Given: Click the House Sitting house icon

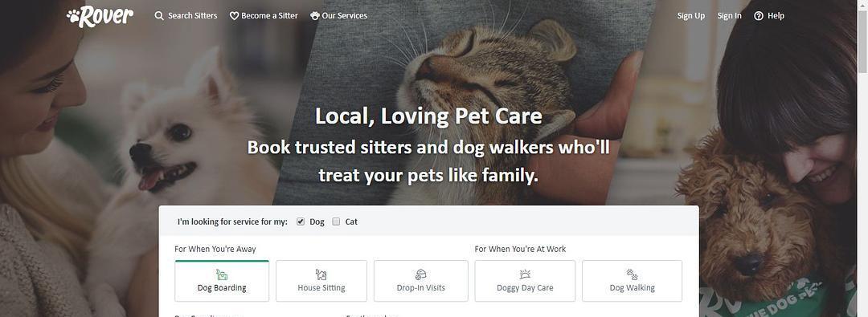Looking at the screenshot, I should 321,274.
